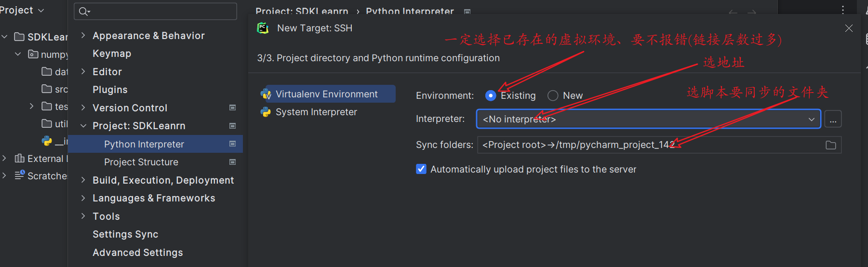868x267 pixels.
Task: Click the Sync folders path field
Action: pyautogui.click(x=659, y=145)
